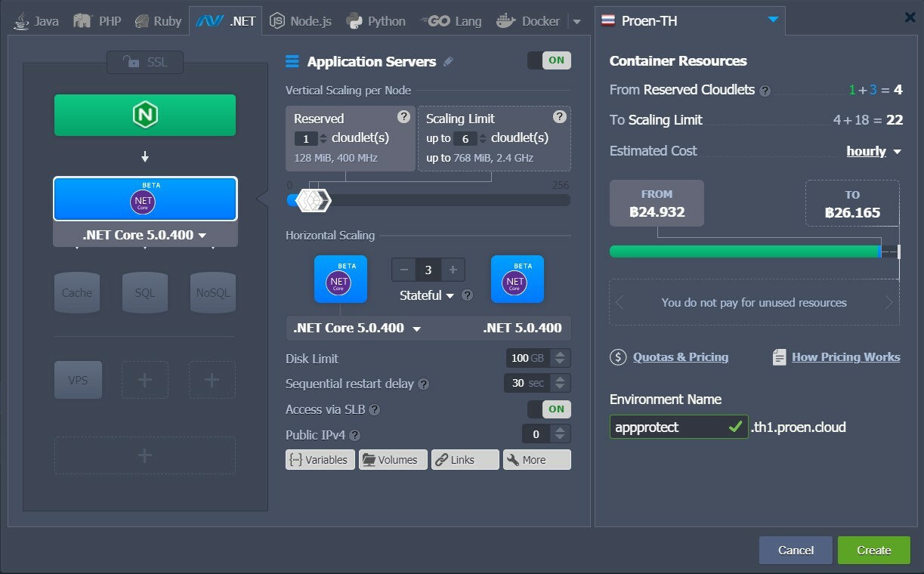Adjust Reserved cloudlets stepper arrows

[323, 139]
